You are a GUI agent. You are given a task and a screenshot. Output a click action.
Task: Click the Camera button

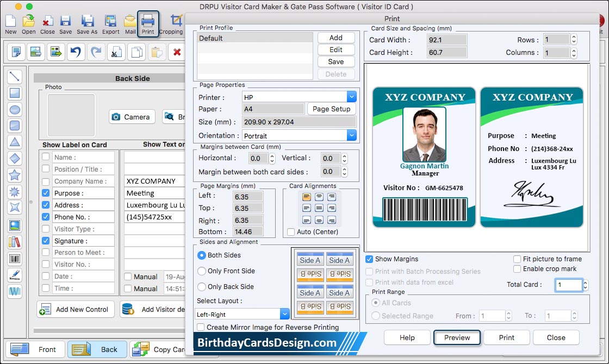[x=132, y=117]
